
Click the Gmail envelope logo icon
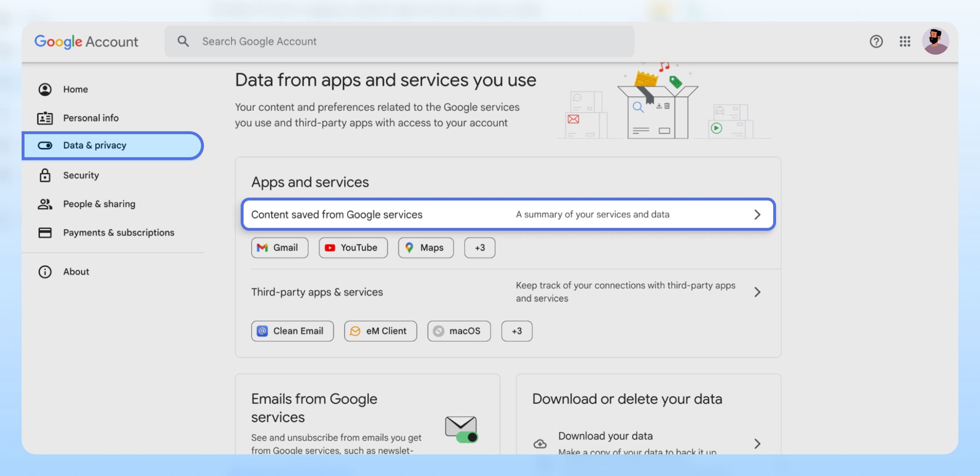262,248
